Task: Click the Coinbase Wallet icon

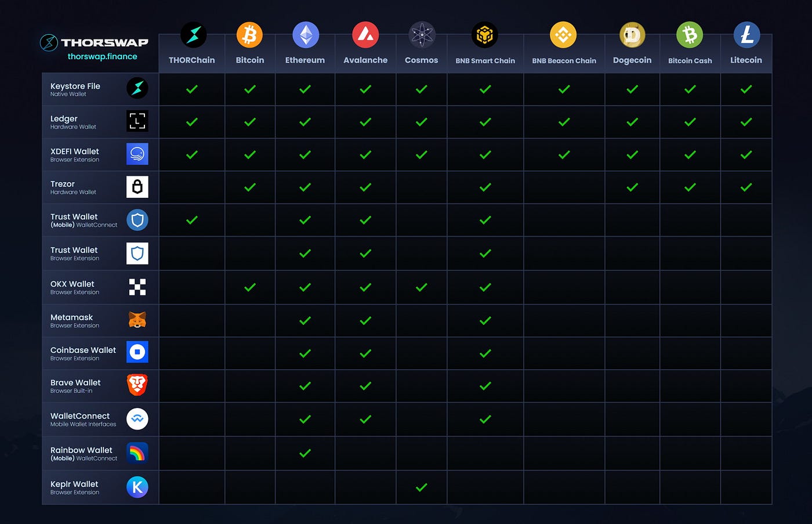Action: tap(137, 352)
